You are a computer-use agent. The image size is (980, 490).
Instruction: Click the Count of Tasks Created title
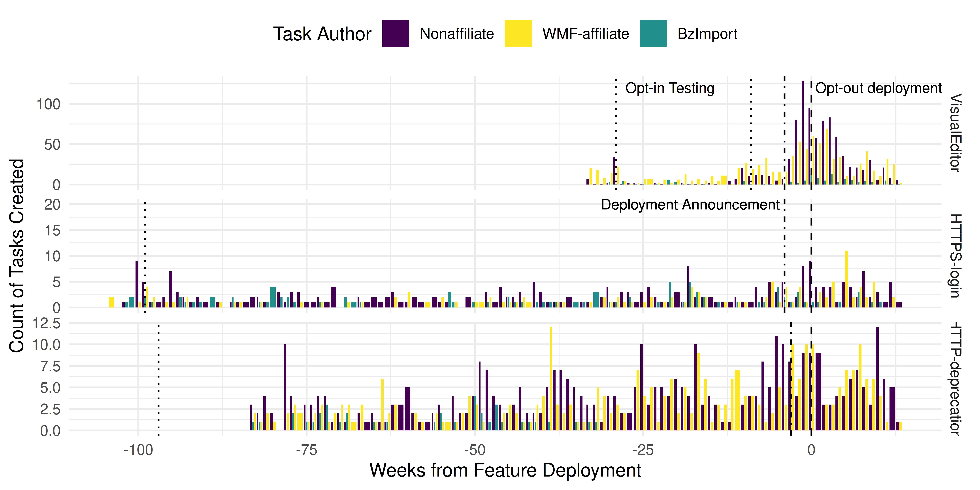(17, 256)
